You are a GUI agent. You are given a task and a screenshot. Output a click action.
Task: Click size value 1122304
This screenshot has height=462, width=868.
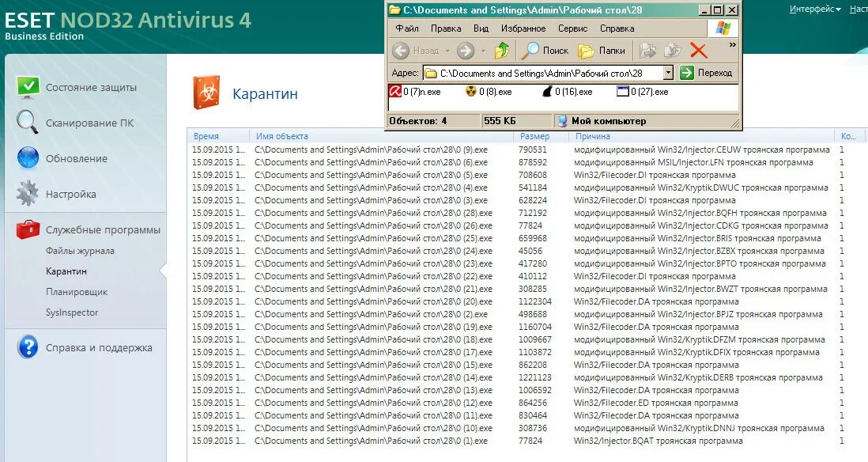pos(534,301)
